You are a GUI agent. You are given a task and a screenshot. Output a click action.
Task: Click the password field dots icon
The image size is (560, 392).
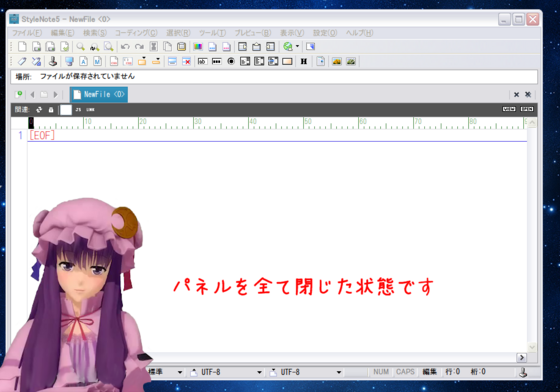coord(217,61)
